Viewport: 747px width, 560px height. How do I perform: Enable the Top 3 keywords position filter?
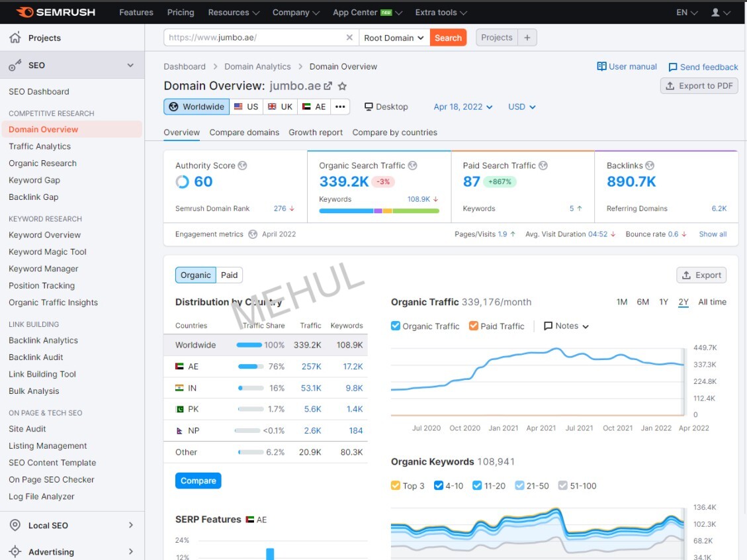coord(396,485)
